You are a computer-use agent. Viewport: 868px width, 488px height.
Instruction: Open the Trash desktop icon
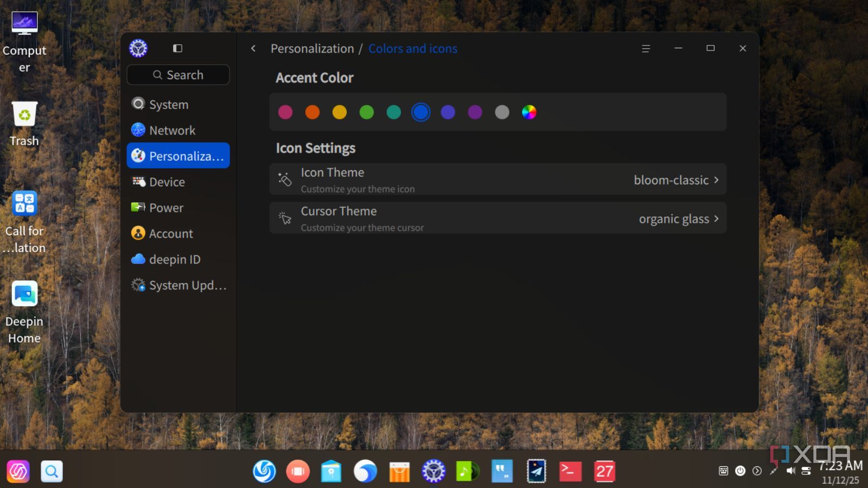pos(24,124)
